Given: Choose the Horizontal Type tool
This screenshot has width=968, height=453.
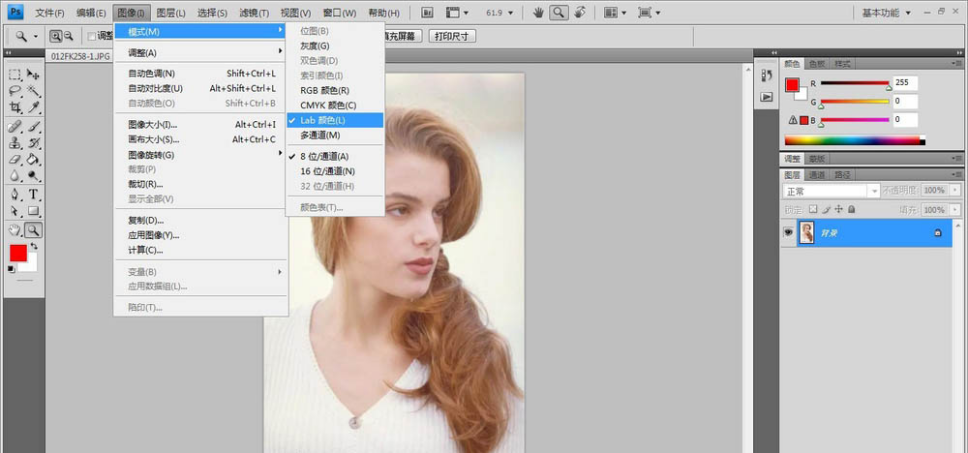Looking at the screenshot, I should pos(33,194).
